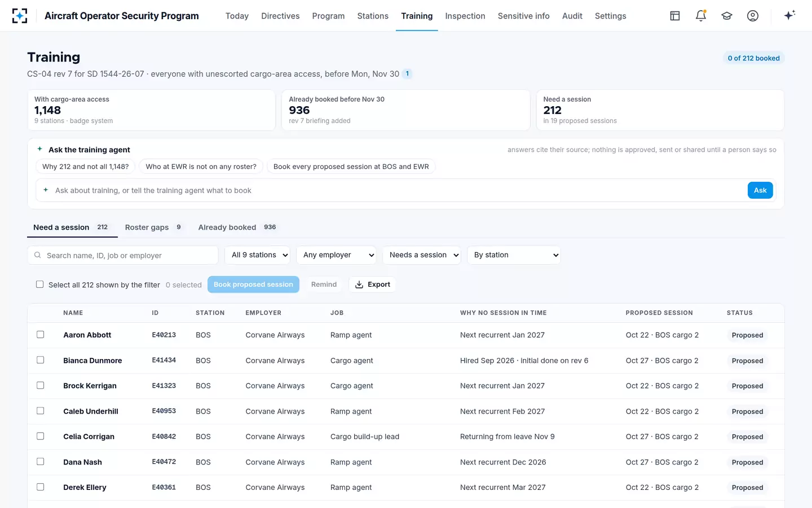Choose 'Book every proposed session at BOS and EWR'

(351, 167)
